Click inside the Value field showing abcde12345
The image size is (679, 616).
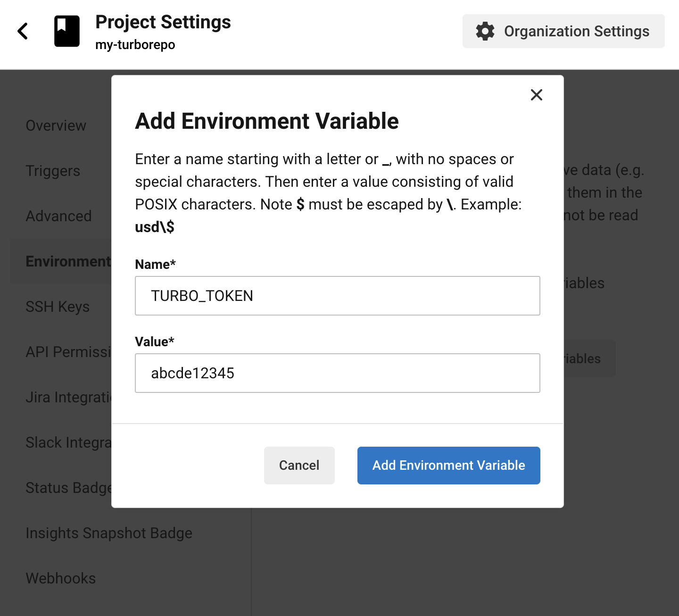coord(337,373)
